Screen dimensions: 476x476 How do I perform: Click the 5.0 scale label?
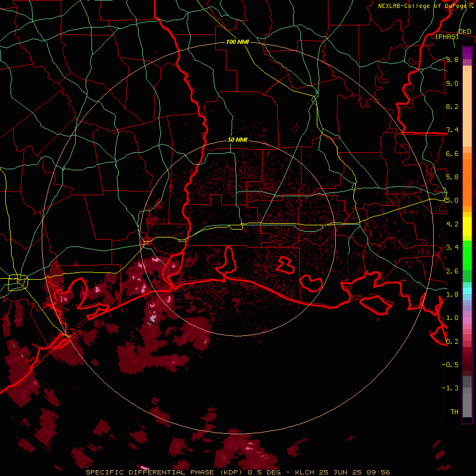click(x=452, y=200)
